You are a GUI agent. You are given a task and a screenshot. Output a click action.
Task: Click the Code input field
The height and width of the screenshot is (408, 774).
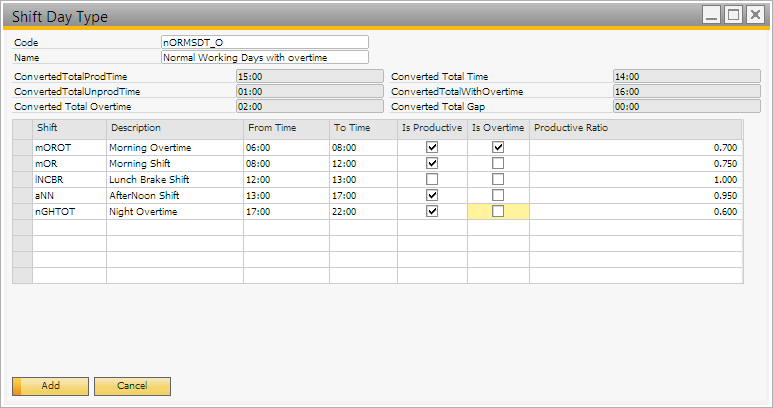click(x=264, y=42)
